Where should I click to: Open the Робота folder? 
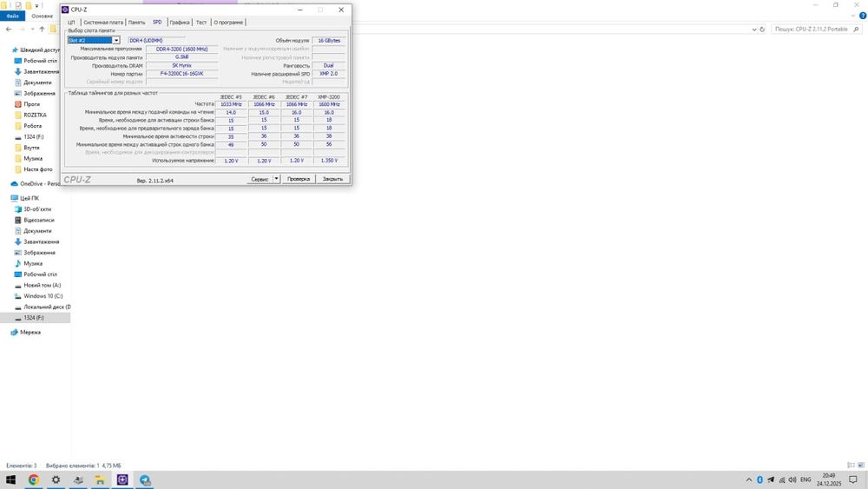coord(33,126)
